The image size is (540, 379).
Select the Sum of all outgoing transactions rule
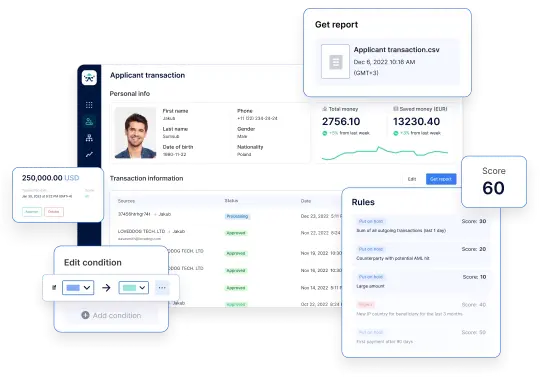(x=421, y=226)
